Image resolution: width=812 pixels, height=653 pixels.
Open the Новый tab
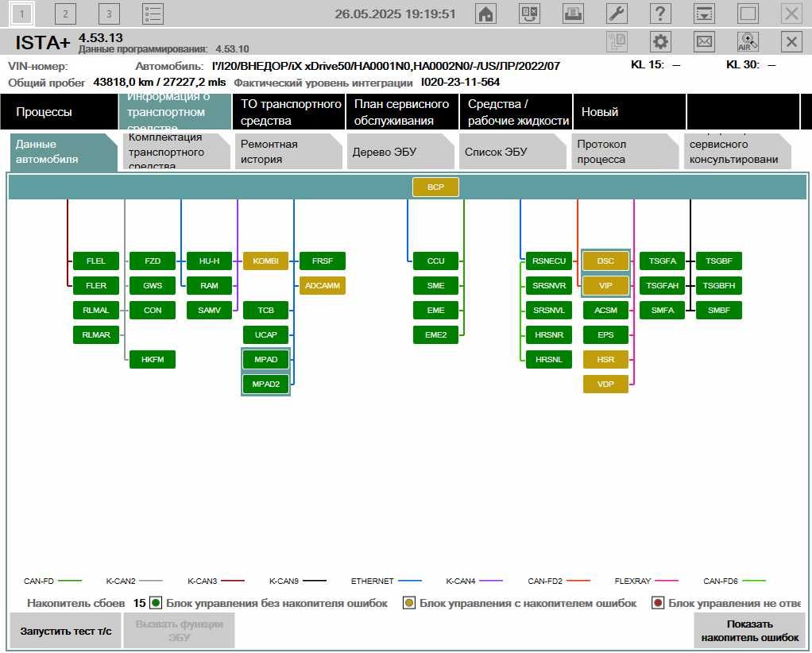tap(629, 112)
